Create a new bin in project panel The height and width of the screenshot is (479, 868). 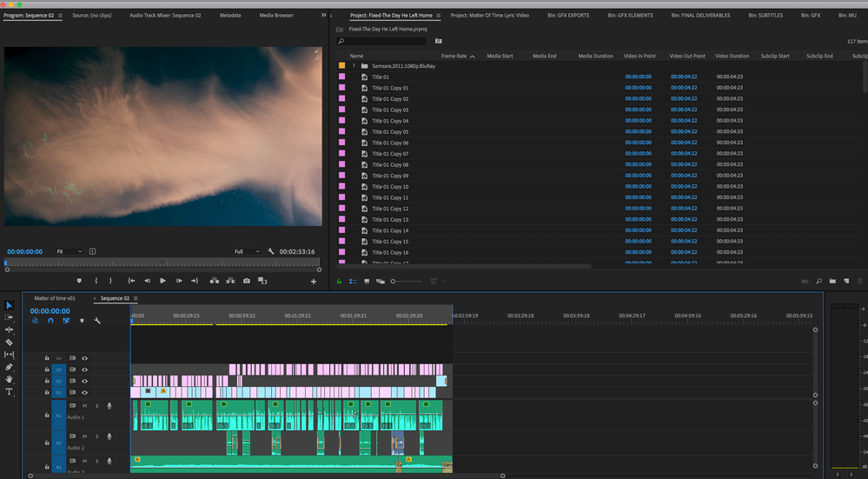(832, 281)
